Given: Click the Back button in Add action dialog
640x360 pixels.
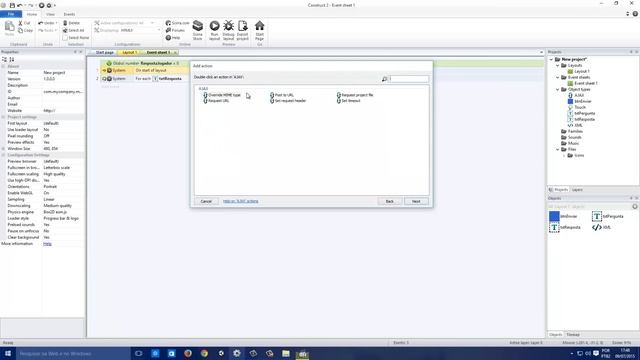Looking at the screenshot, I should [x=389, y=201].
